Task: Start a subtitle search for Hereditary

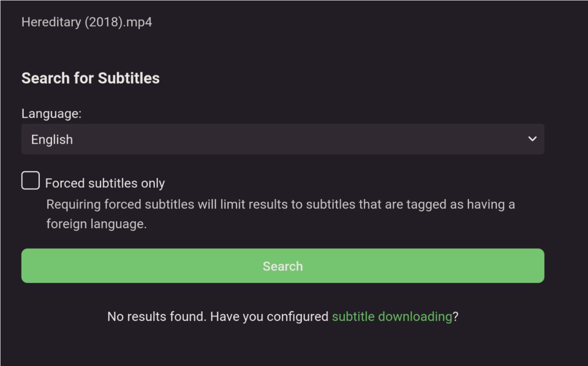Action: click(x=283, y=266)
